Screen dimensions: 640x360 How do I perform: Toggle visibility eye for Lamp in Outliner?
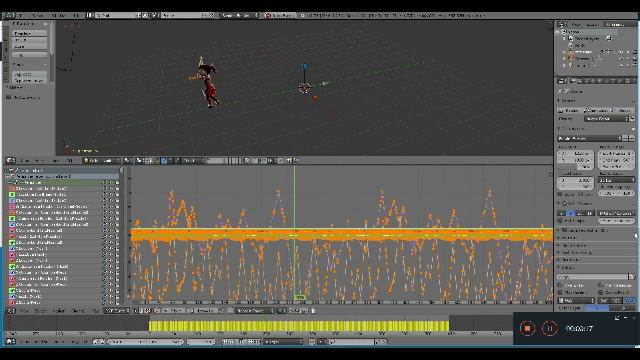(x=621, y=65)
